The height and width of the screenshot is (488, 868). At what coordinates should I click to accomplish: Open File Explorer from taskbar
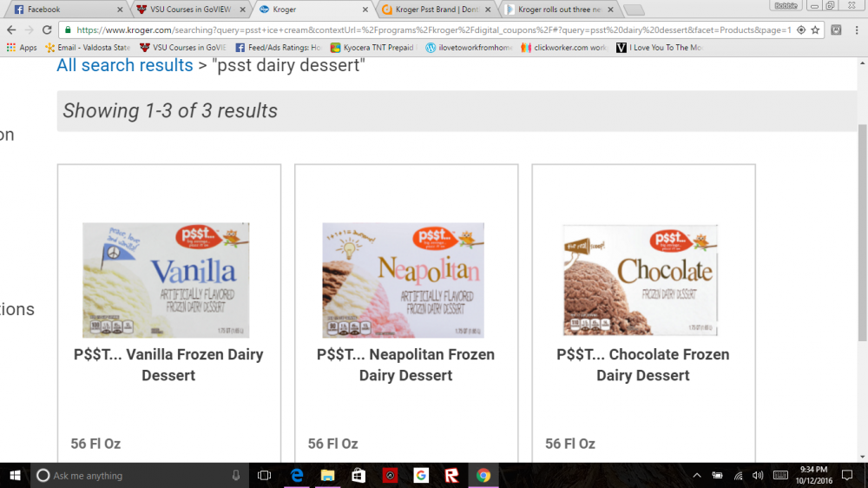[x=328, y=475]
